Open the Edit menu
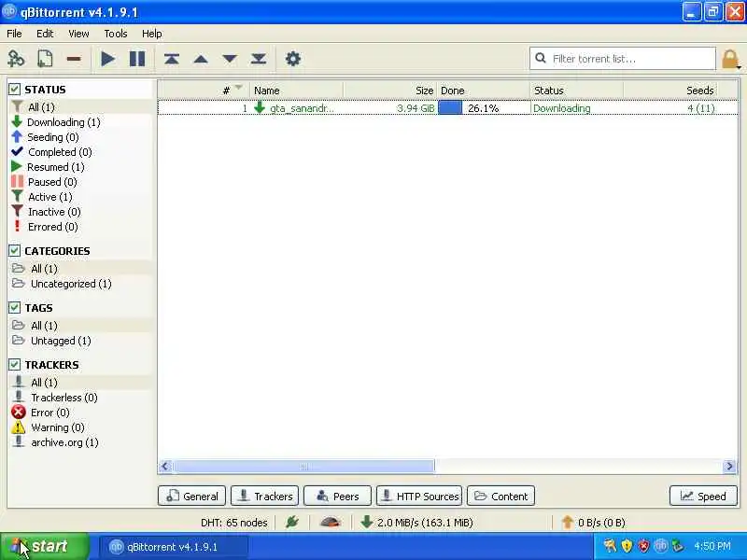747x560 pixels. (45, 34)
